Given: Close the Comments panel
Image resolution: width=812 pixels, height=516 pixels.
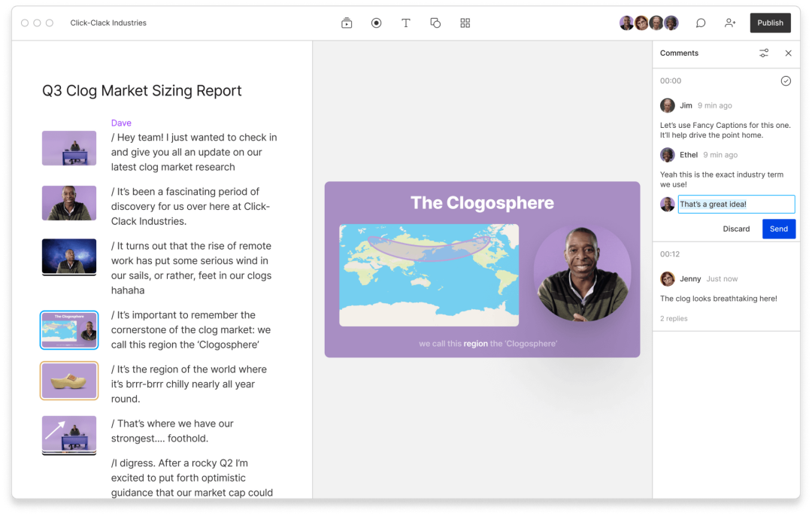Looking at the screenshot, I should 788,53.
